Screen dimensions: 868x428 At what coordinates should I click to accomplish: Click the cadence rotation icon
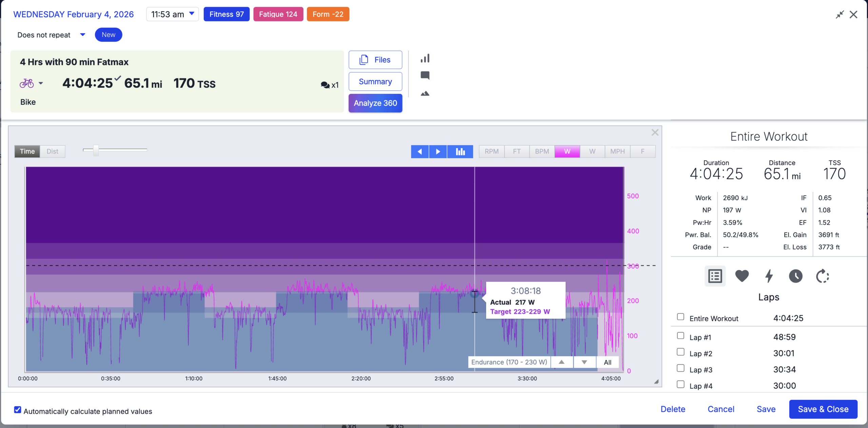tap(822, 276)
